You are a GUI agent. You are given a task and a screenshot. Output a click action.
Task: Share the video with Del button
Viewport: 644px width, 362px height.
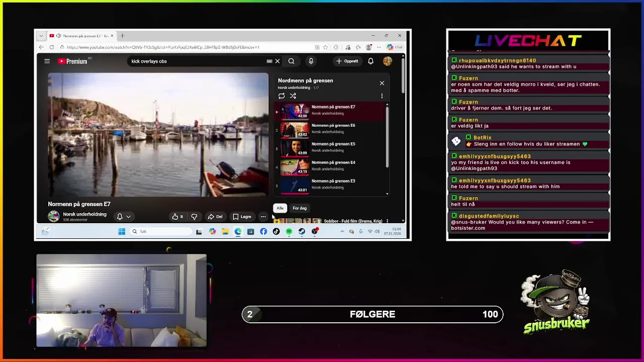pos(215,217)
